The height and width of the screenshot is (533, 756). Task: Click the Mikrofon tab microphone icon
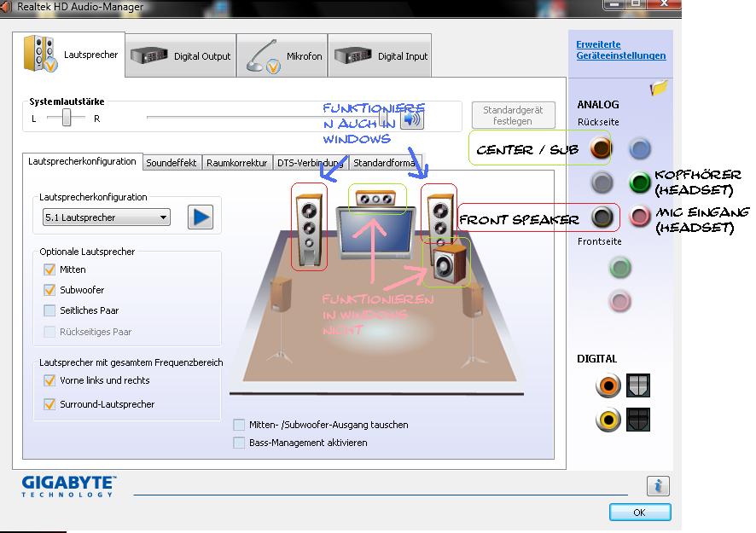coord(264,57)
